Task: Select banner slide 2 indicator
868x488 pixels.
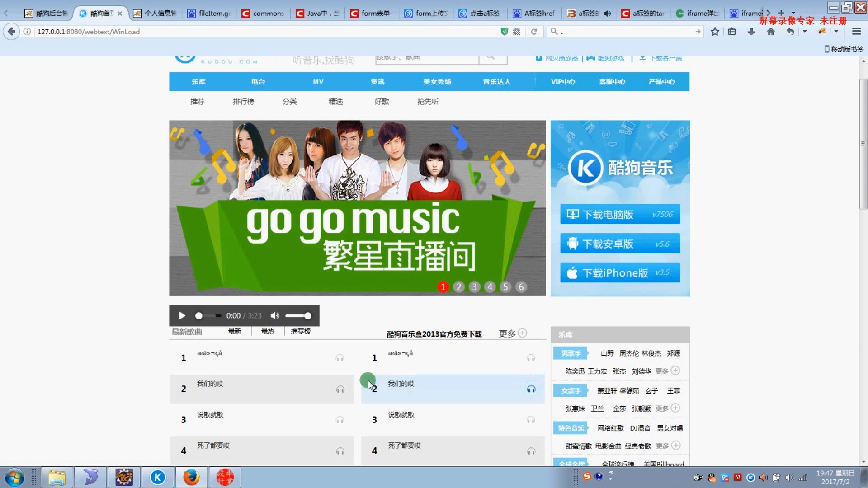Action: pyautogui.click(x=459, y=287)
